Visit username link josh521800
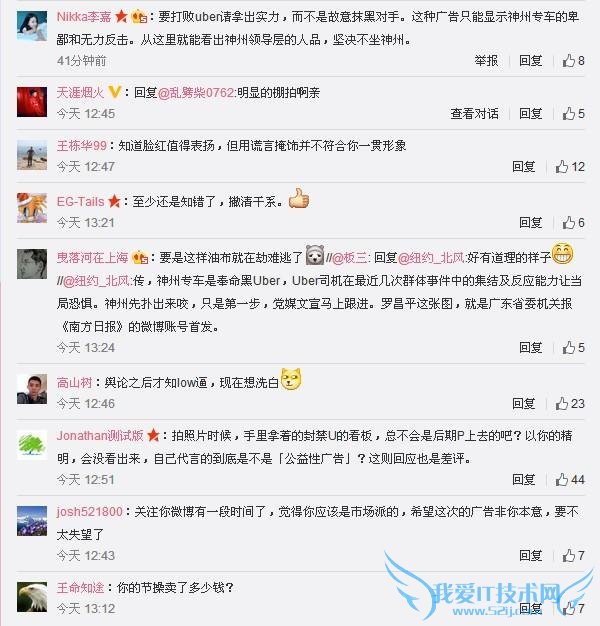 coord(89,511)
